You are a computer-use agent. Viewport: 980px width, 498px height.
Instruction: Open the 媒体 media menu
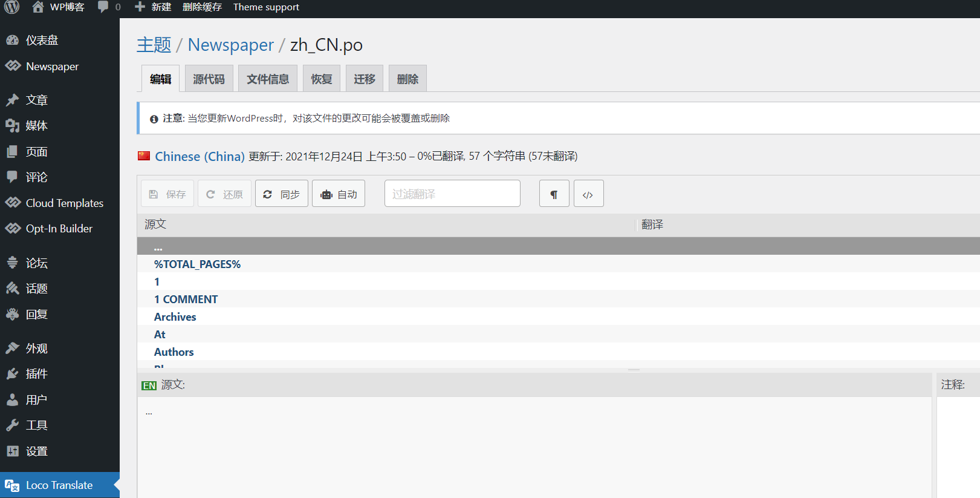click(x=60, y=125)
